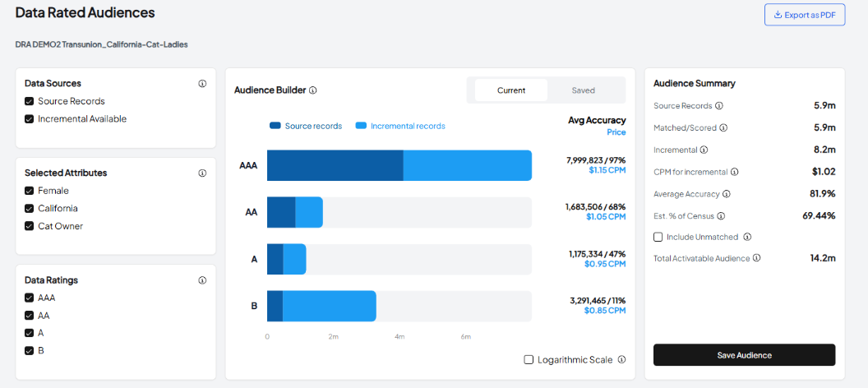The width and height of the screenshot is (868, 388).
Task: Click the Audience Builder info icon
Action: pos(313,90)
